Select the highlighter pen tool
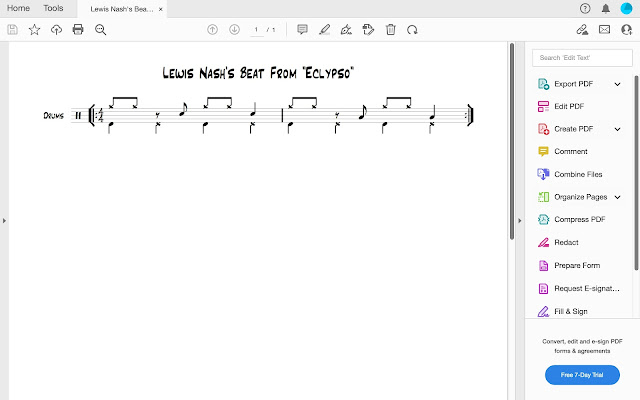Image resolution: width=640 pixels, height=400 pixels. (x=324, y=29)
